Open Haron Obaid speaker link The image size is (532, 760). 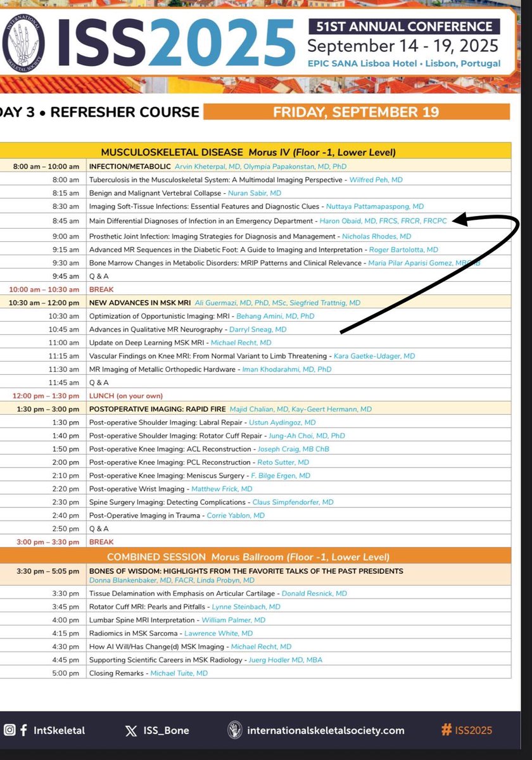click(x=383, y=221)
